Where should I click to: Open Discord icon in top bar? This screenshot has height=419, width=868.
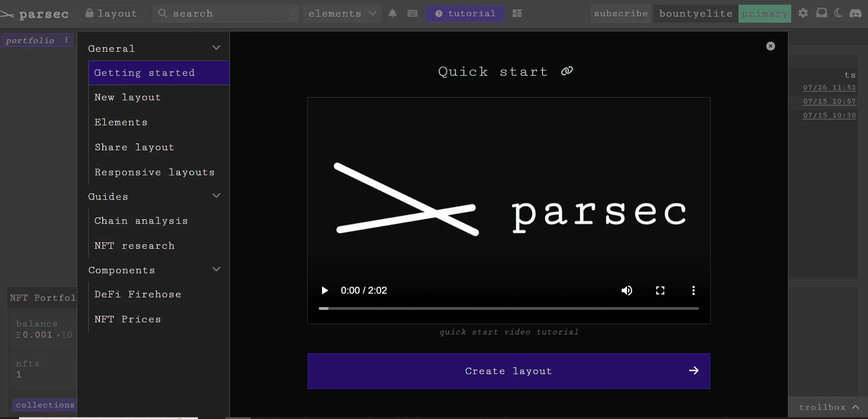click(856, 13)
